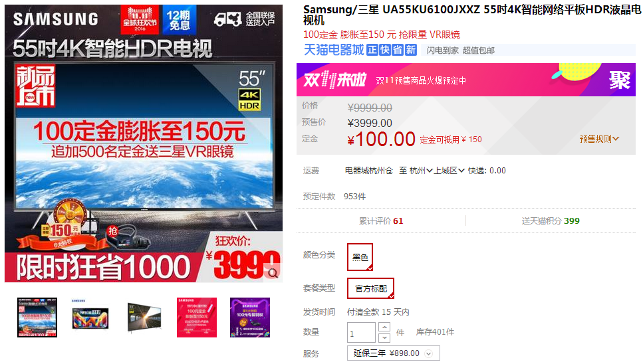The height and width of the screenshot is (364, 643).
Task: Click the 送天猫积分 399 link
Action: point(551,221)
